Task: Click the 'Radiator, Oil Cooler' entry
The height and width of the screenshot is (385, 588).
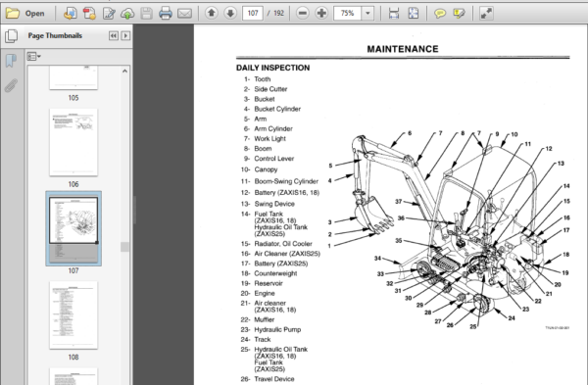Action: tap(283, 244)
